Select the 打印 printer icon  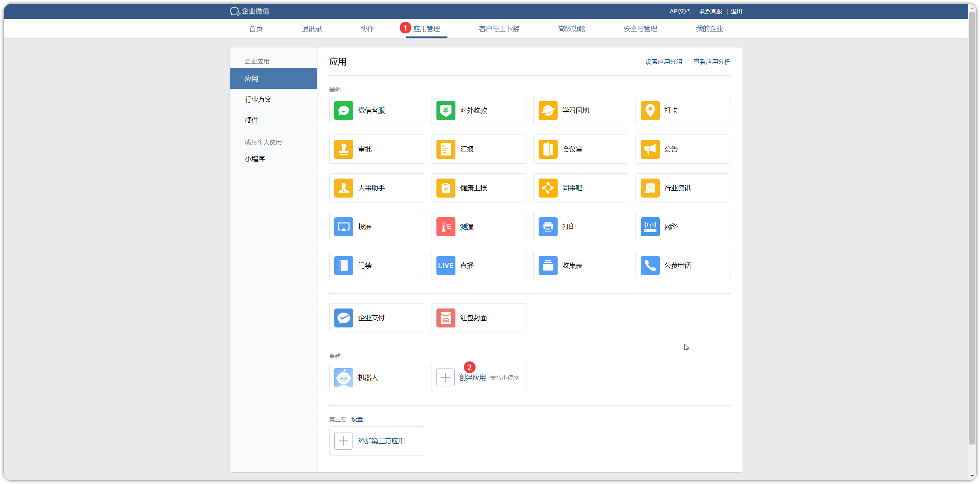point(548,227)
